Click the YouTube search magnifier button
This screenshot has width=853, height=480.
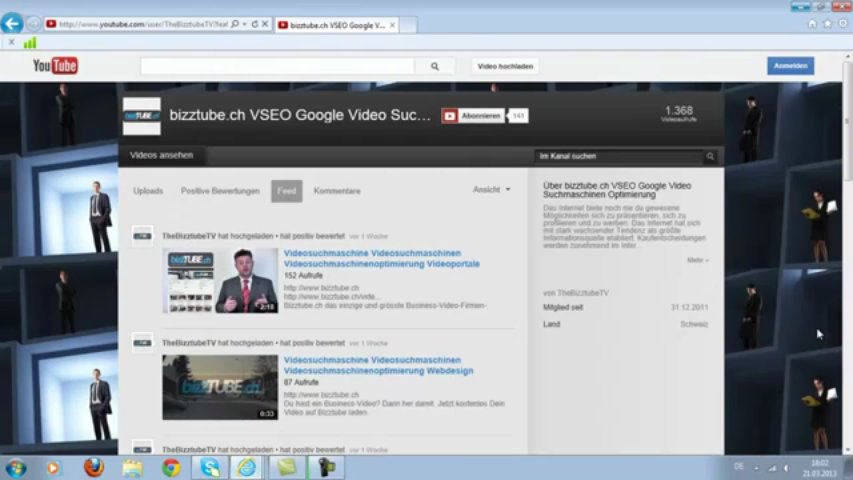pyautogui.click(x=435, y=66)
